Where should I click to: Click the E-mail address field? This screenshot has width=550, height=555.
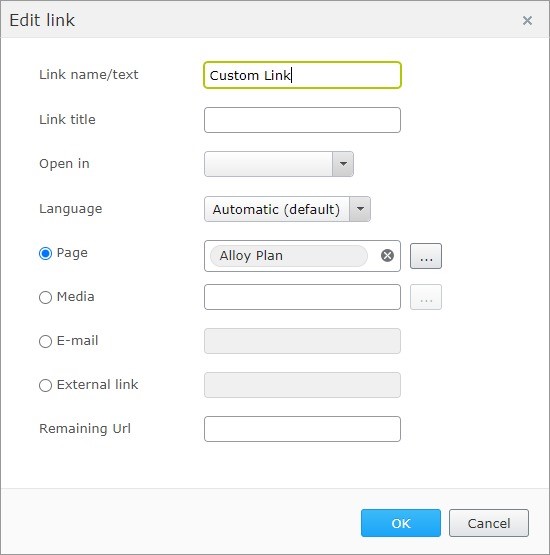pos(302,341)
